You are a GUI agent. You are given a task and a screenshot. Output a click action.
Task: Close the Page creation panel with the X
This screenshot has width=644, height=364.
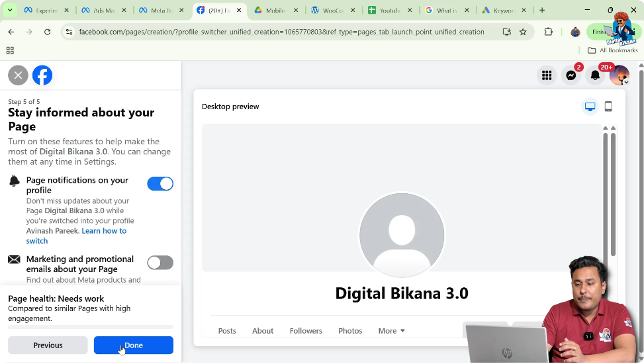[18, 75]
